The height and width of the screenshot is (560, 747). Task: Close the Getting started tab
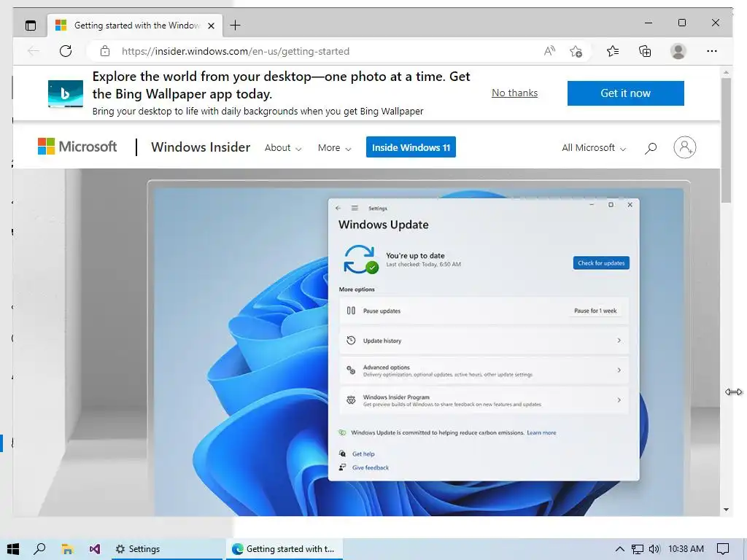(211, 26)
